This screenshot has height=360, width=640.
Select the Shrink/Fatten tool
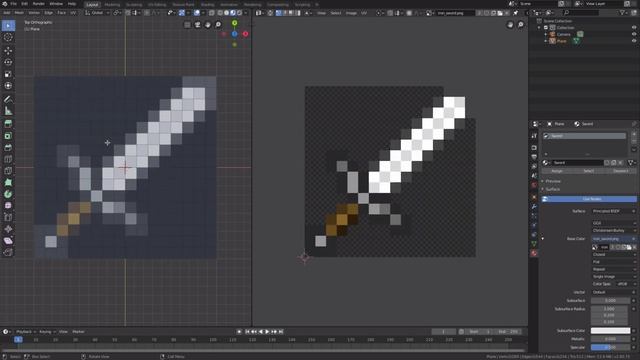coord(8,229)
